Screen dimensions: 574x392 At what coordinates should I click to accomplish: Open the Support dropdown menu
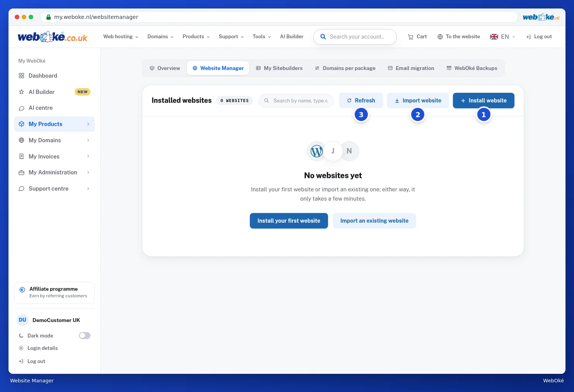(231, 37)
